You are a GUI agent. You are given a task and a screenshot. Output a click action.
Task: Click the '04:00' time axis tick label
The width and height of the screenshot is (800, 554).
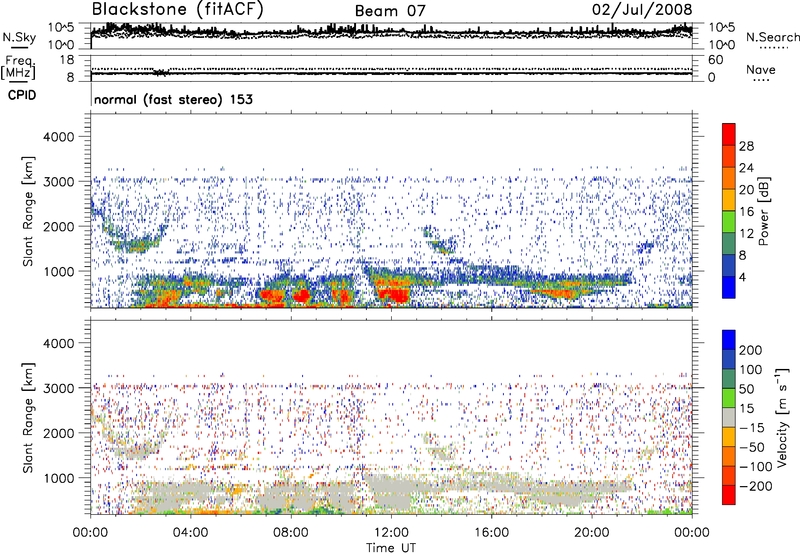[x=190, y=533]
